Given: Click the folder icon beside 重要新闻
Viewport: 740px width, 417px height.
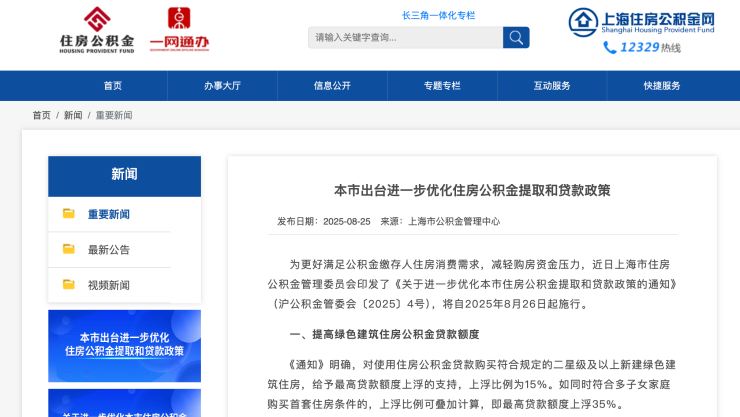Looking at the screenshot, I should point(69,214).
